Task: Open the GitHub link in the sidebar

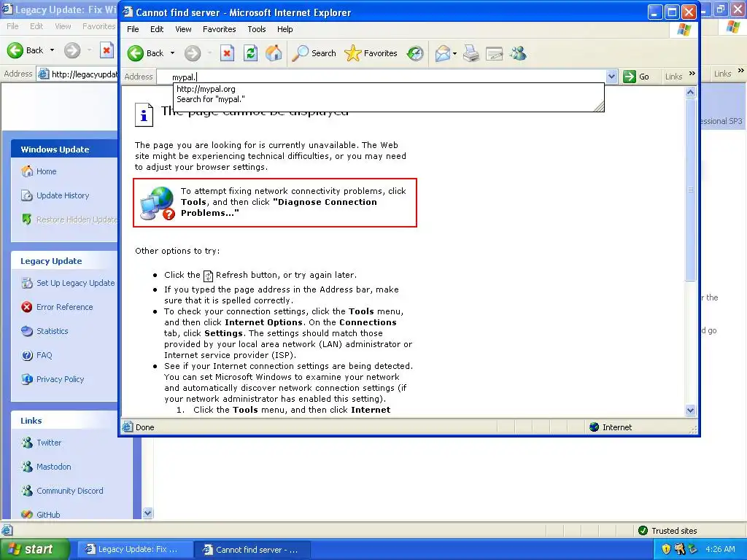Action: pyautogui.click(x=49, y=515)
